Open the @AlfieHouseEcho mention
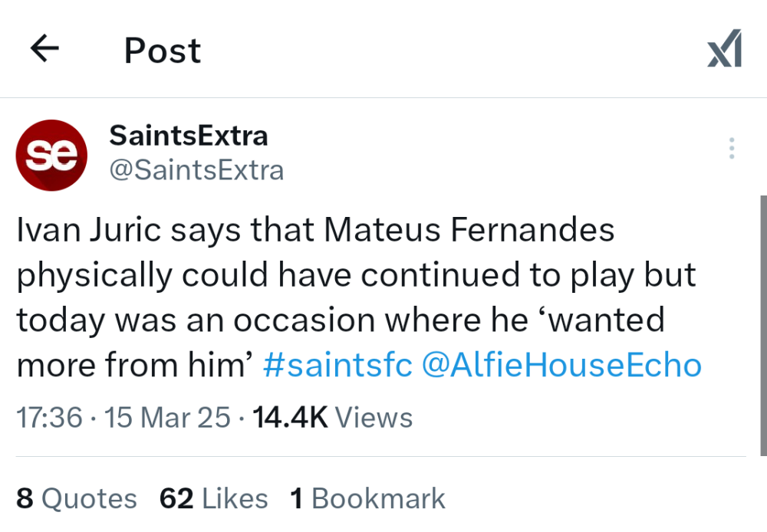767x532 pixels. click(x=561, y=366)
